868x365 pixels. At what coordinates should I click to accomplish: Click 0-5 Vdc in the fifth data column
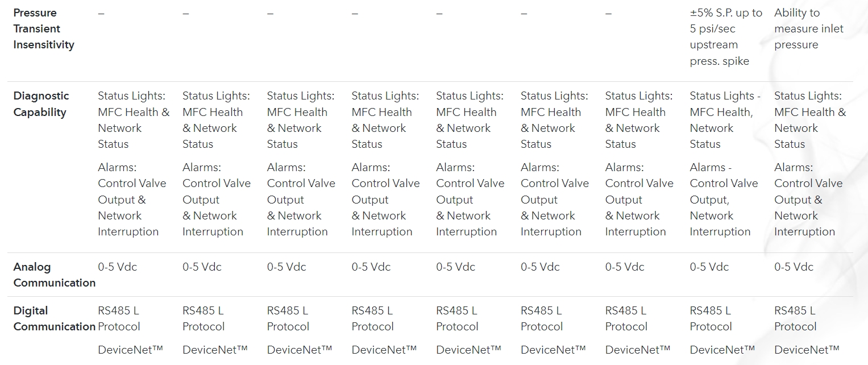[x=455, y=267]
